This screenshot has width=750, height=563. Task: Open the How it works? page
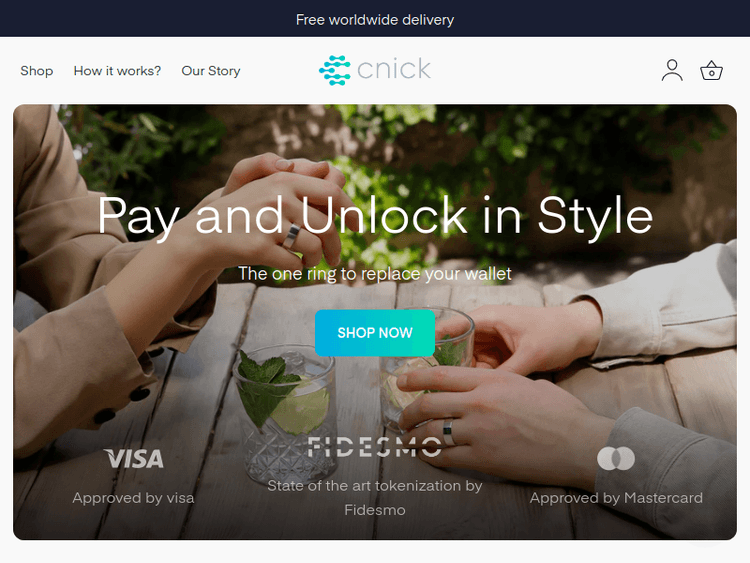(117, 71)
